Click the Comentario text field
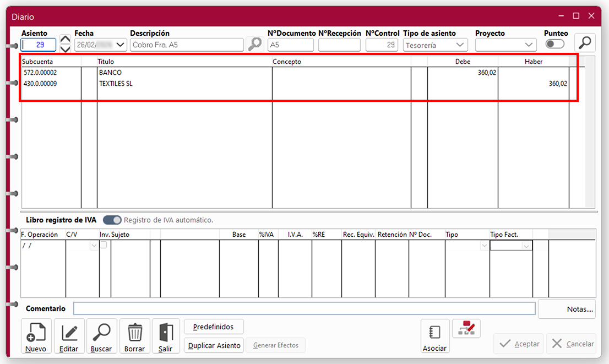Image resolution: width=609 pixels, height=364 pixels. (304, 308)
